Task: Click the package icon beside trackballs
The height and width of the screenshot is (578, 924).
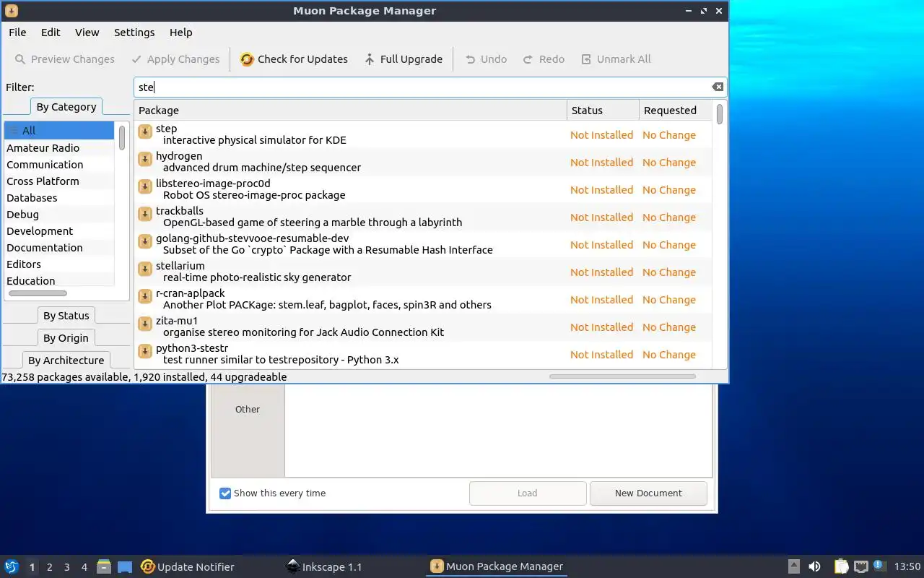Action: tap(145, 214)
